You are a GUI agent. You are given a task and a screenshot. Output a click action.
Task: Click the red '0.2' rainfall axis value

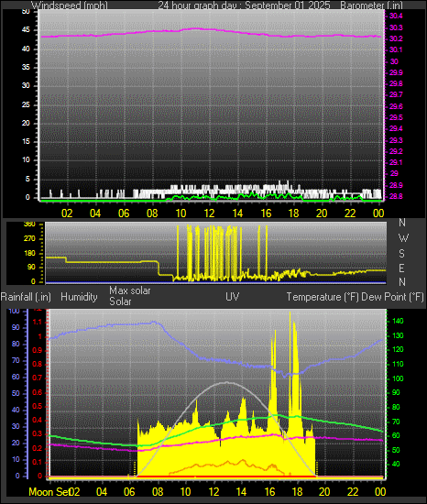click(x=37, y=448)
